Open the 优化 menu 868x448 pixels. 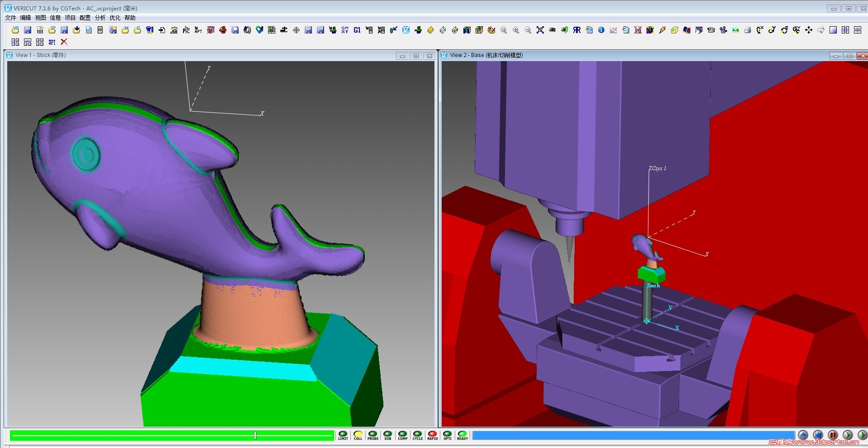[x=115, y=18]
